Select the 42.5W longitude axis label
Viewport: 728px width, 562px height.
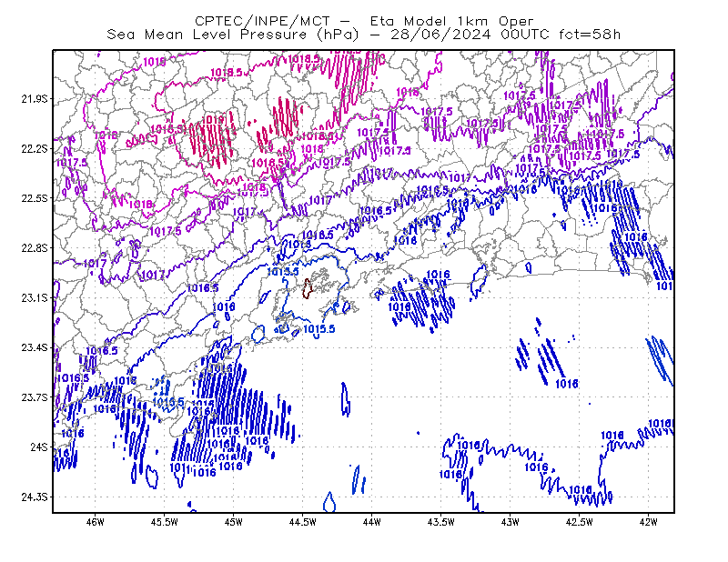pos(579,522)
